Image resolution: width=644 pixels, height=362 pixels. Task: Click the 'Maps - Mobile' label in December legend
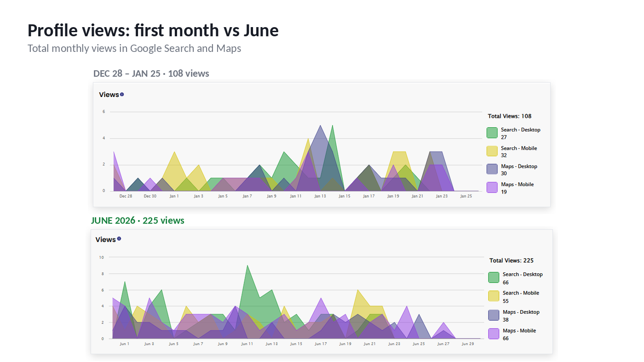517,185
